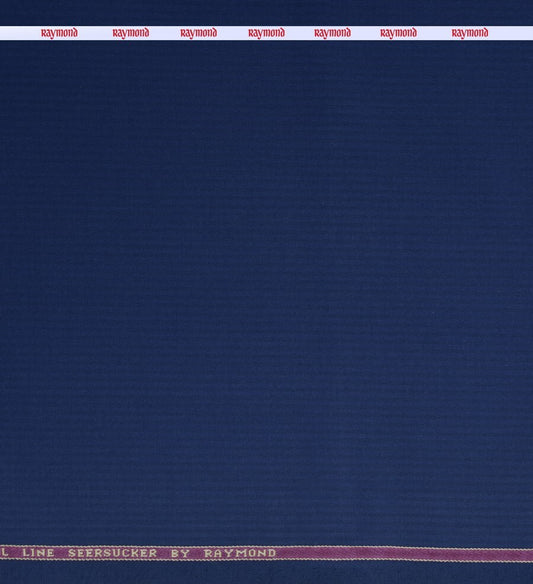This screenshot has width=533, height=584.
Task: Click the gold RAYMOND text on the selvedge
Action: tap(240, 553)
